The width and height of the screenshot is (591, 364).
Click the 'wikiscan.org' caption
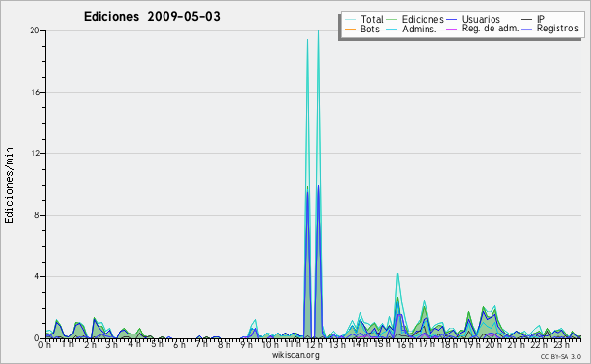click(x=295, y=355)
